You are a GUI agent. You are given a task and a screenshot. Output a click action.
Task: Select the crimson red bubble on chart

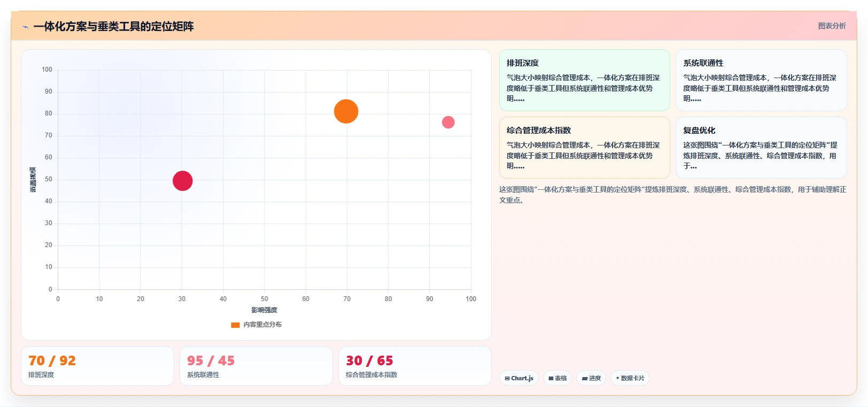(x=182, y=181)
